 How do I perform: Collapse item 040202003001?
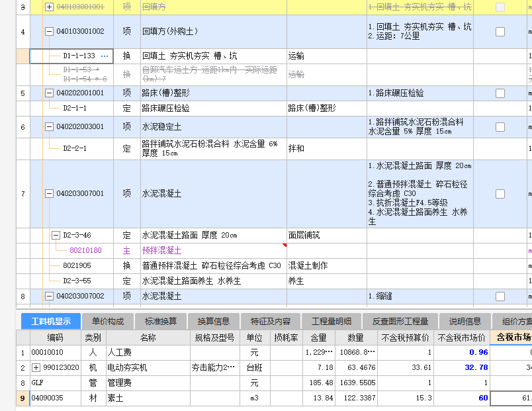tap(49, 127)
